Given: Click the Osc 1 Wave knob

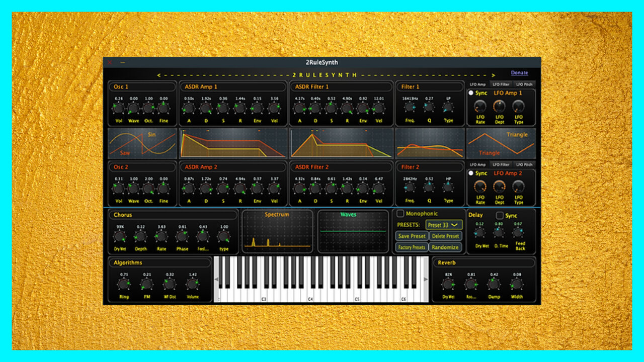Looking at the screenshot, I should (x=133, y=108).
